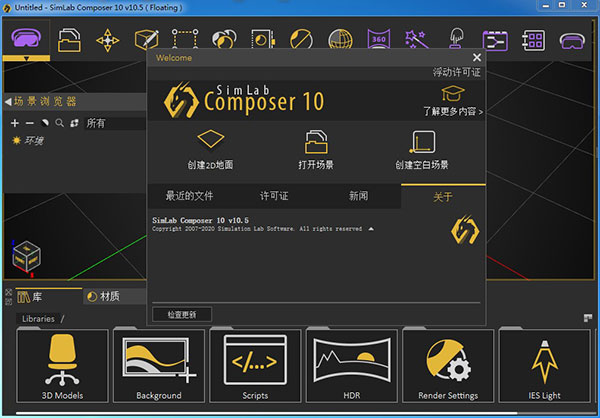The width and height of the screenshot is (600, 418).
Task: Click the render camera book icon
Action: [x=263, y=39]
